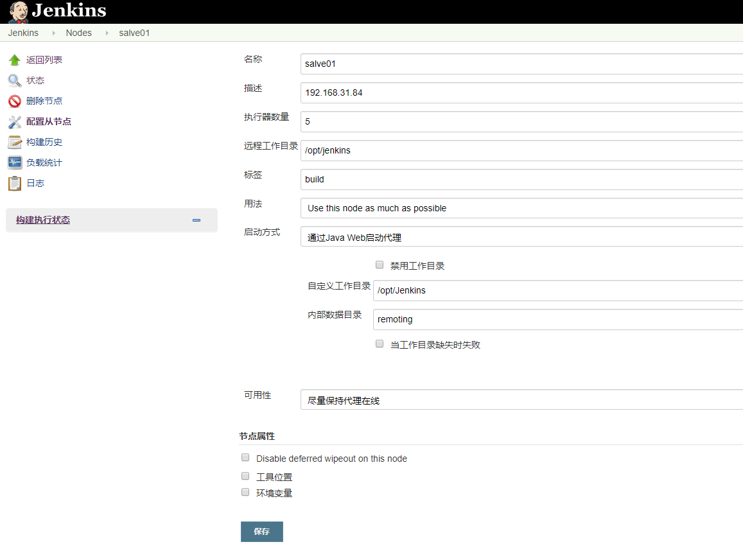The width and height of the screenshot is (743, 560).
Task: Toggle the 当工作目录缺失时失败 checkbox
Action: pyautogui.click(x=380, y=344)
